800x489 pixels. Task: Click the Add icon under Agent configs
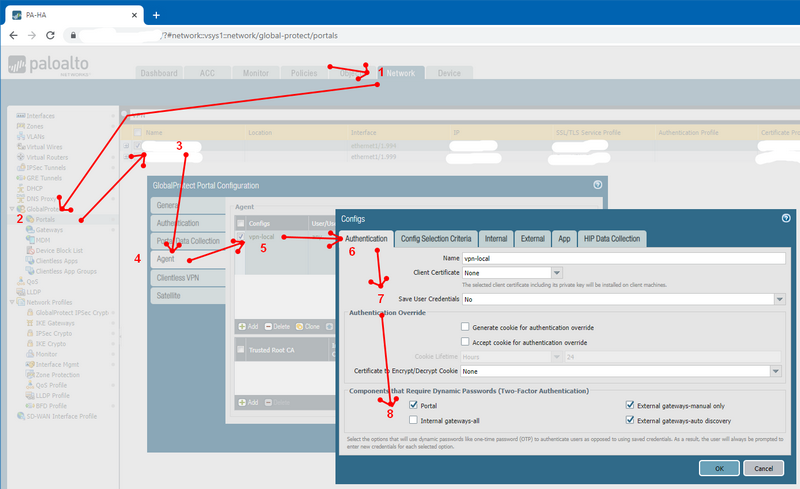coord(242,327)
